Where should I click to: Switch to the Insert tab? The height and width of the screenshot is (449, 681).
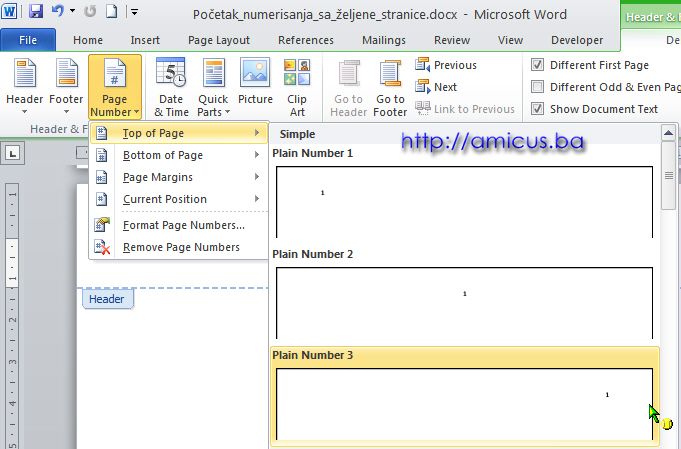click(x=145, y=40)
